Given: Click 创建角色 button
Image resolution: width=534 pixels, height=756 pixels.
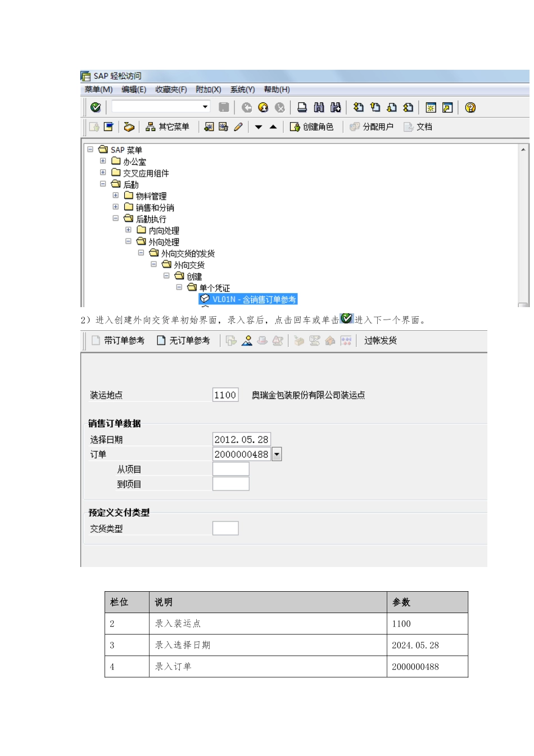Looking at the screenshot, I should [311, 127].
